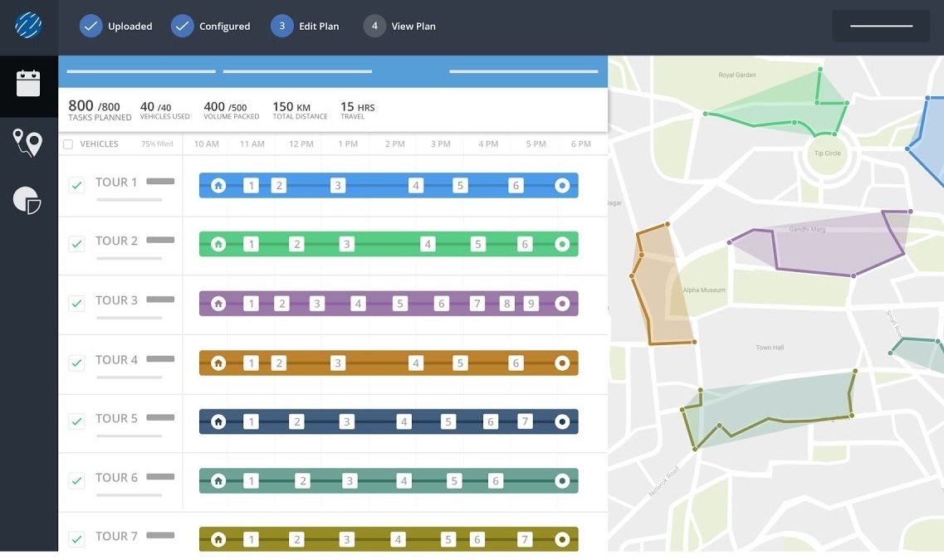
Task: Click the Uploaded step checkmark
Action: (x=91, y=26)
